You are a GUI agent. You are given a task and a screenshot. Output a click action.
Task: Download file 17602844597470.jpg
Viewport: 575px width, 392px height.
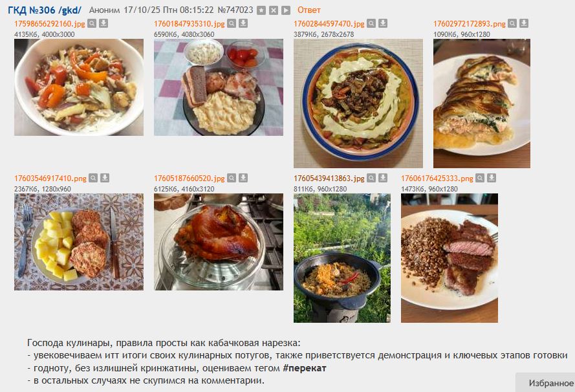383,23
